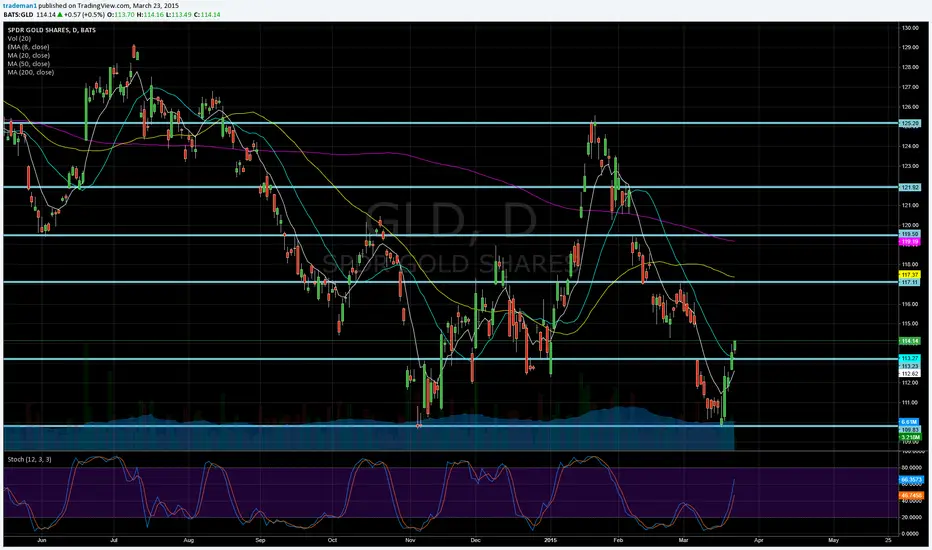Click the Mar label on time axis
Screen dimensions: 932x550
683,540
